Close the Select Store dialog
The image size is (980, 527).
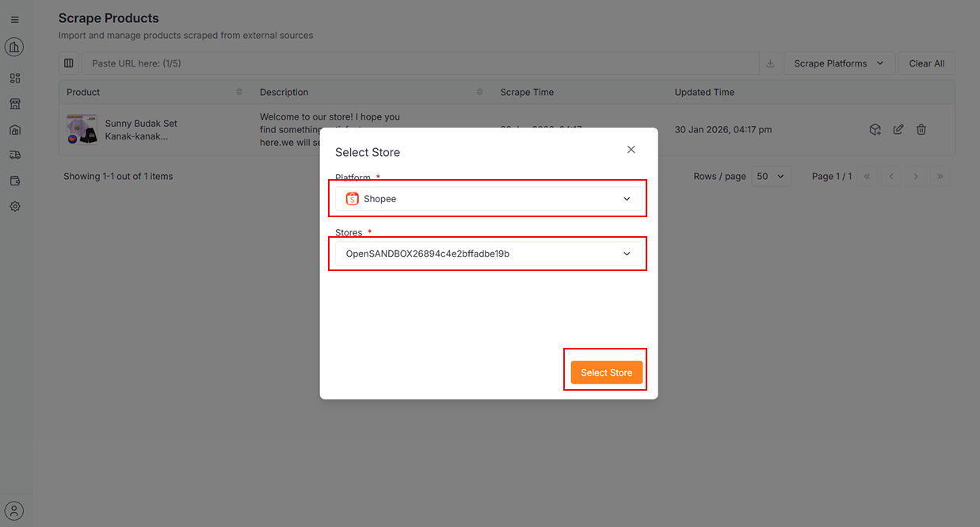click(x=631, y=150)
